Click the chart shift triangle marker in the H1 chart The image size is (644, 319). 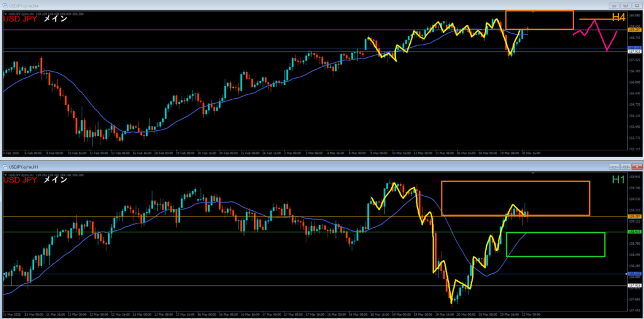click(533, 173)
